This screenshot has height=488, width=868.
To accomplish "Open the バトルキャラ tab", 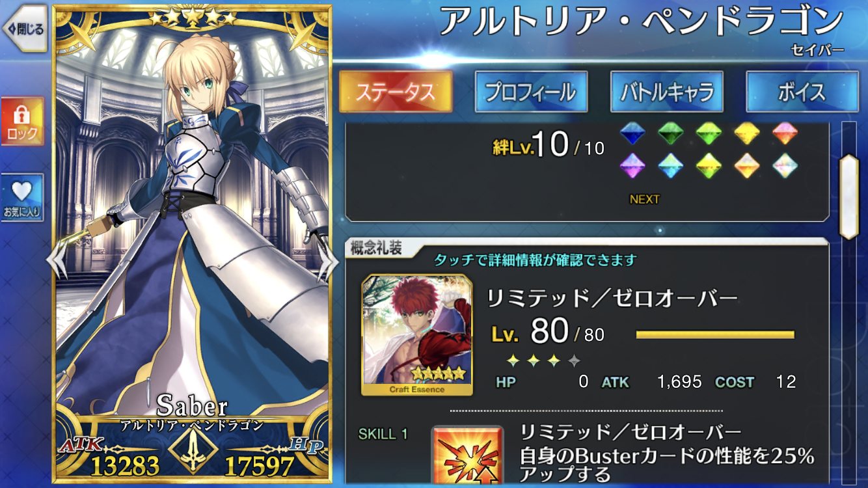I will pyautogui.click(x=666, y=92).
